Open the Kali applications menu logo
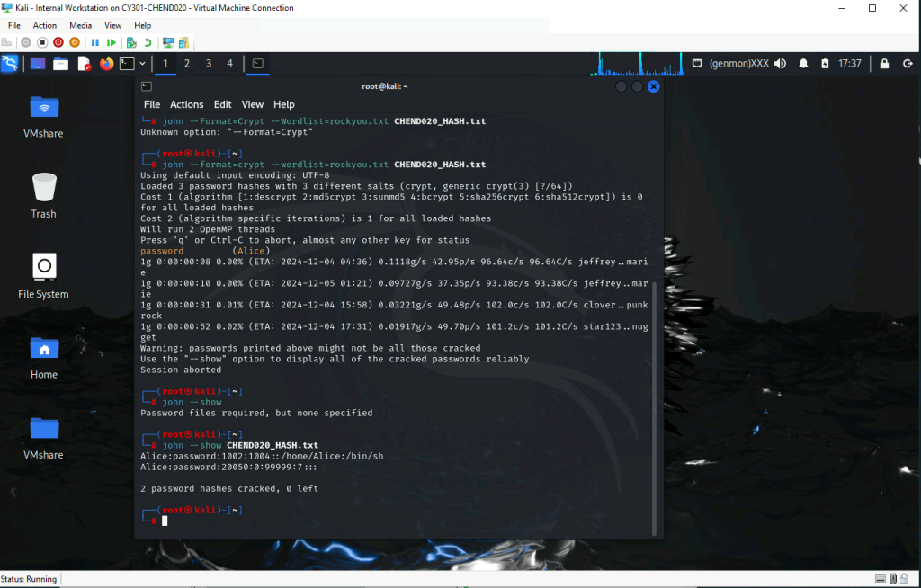Image resolution: width=921 pixels, height=588 pixels. click(x=10, y=63)
